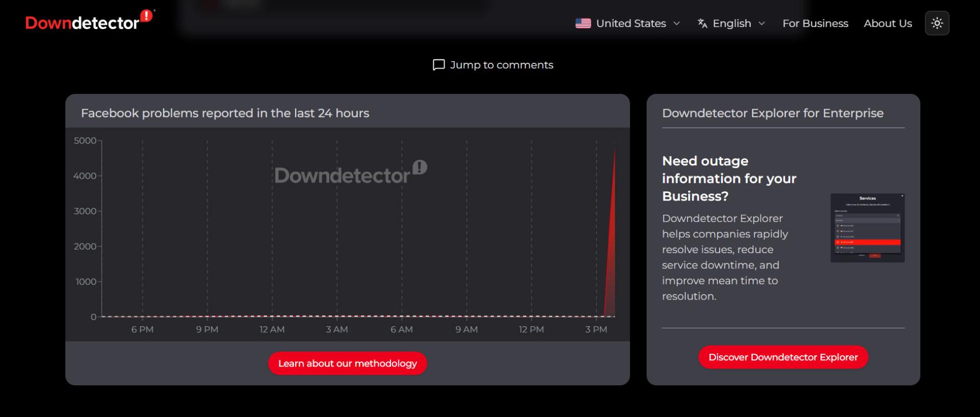Click the 3 PM axis label

(x=596, y=330)
